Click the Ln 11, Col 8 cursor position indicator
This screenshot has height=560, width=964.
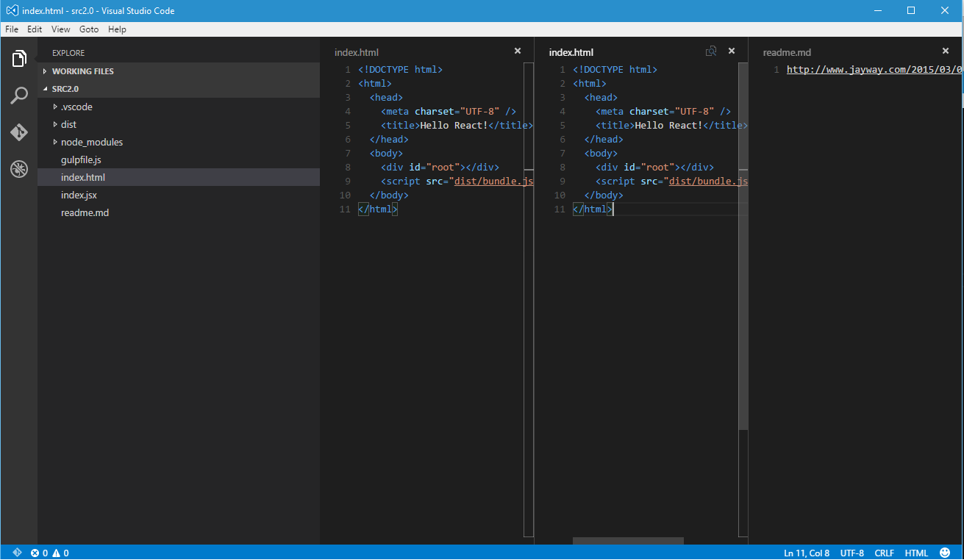807,553
